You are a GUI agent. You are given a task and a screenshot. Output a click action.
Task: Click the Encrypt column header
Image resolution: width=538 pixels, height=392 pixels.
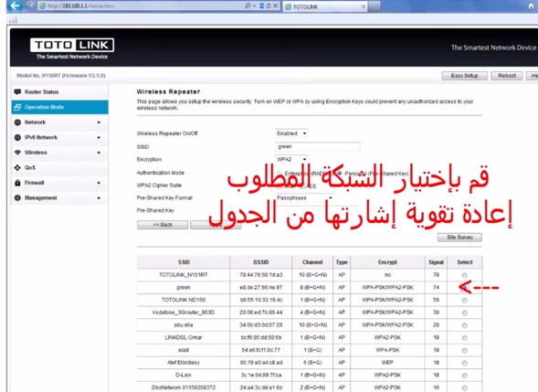pos(387,262)
